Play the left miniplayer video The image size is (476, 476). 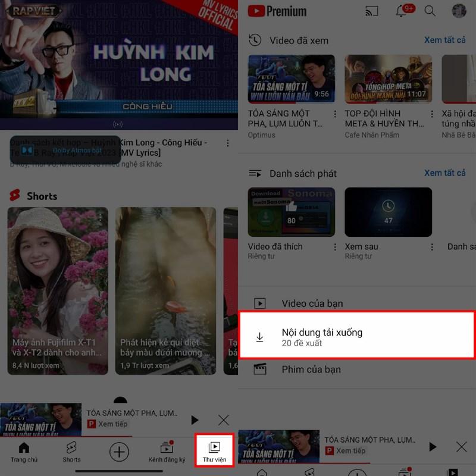click(x=195, y=420)
